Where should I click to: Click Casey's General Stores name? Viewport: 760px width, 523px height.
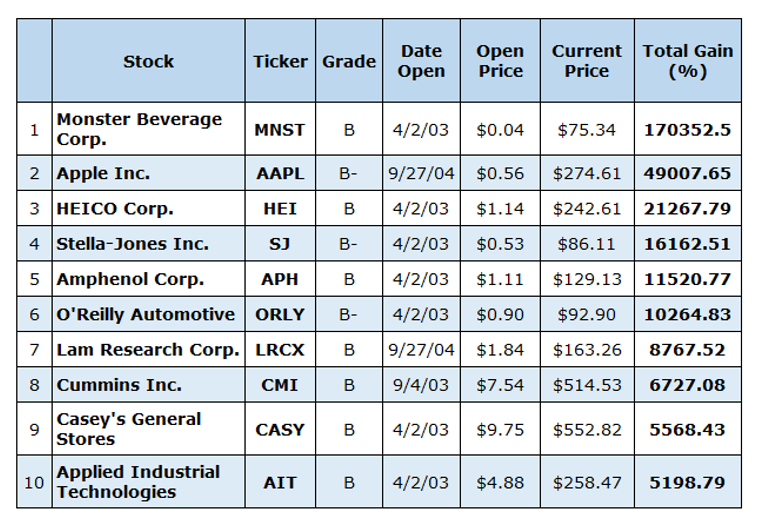pyautogui.click(x=128, y=429)
